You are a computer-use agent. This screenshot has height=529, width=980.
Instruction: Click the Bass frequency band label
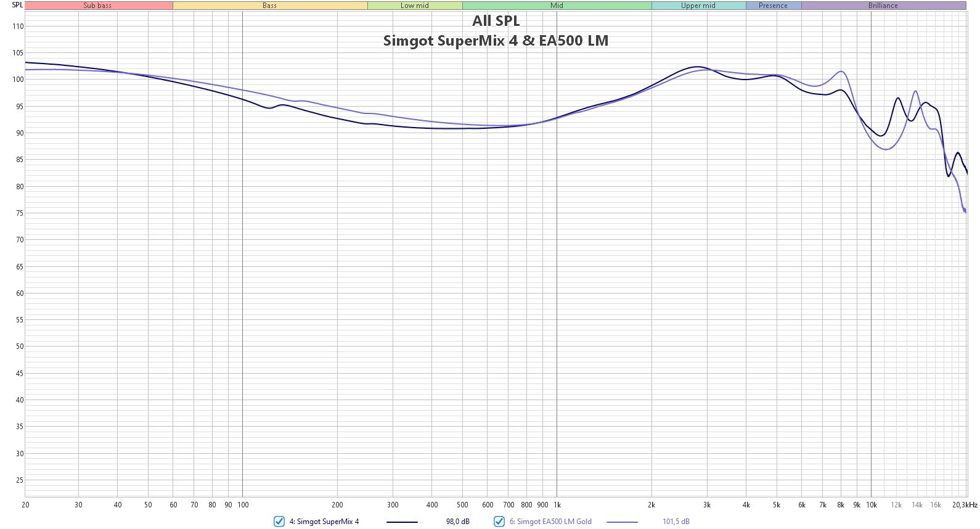point(270,6)
